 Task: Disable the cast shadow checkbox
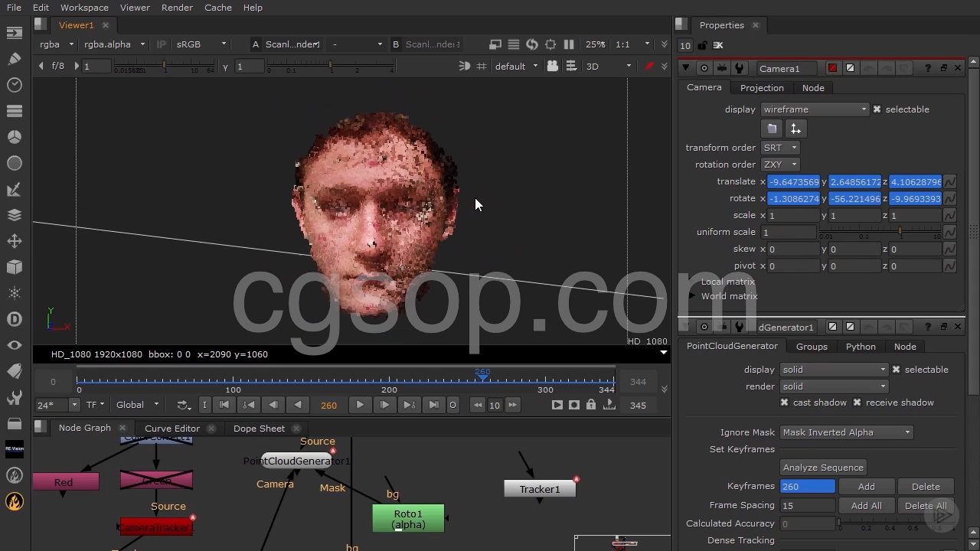click(784, 403)
